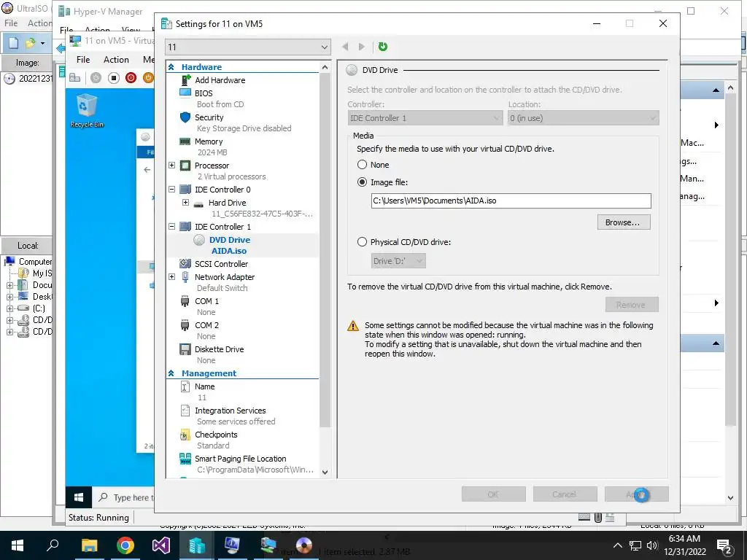Image resolution: width=747 pixels, height=560 pixels.
Task: Select the Physical CD/DVD drive radio button
Action: coord(362,242)
